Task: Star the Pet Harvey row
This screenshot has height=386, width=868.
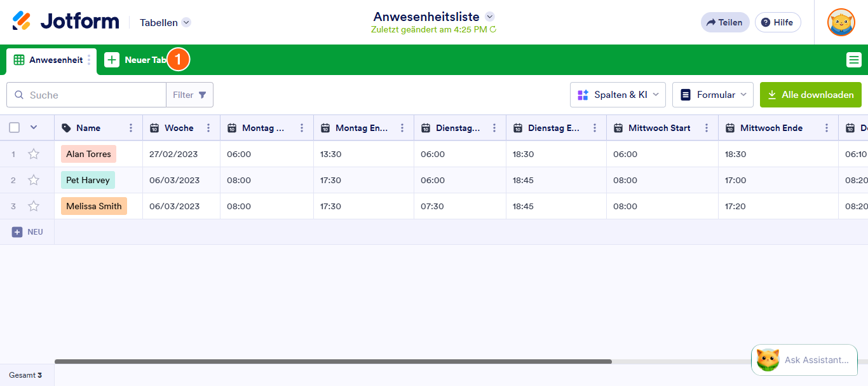Action: coord(34,180)
